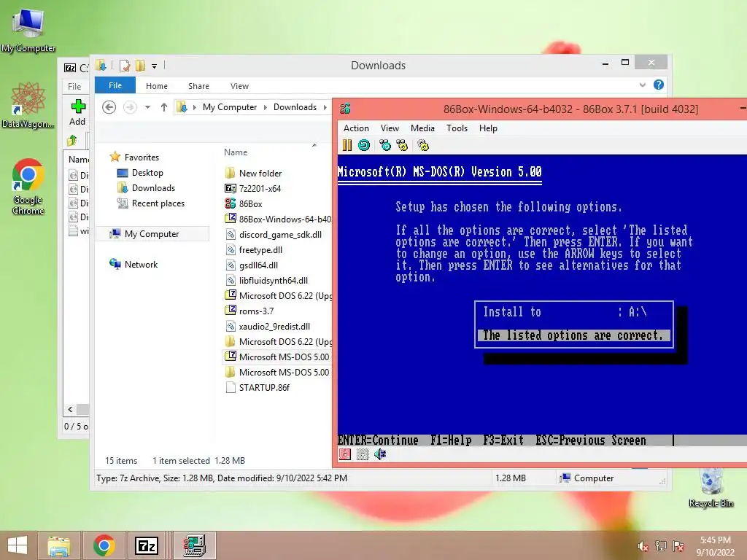Click up-folder icon in 7-Zip window
The image size is (747, 560).
(72, 141)
